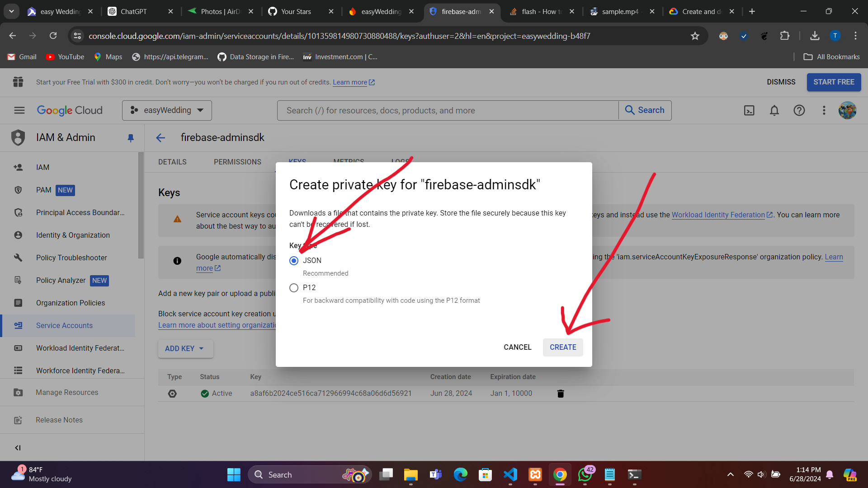
Task: Open the main navigation hamburger menu
Action: 19,110
